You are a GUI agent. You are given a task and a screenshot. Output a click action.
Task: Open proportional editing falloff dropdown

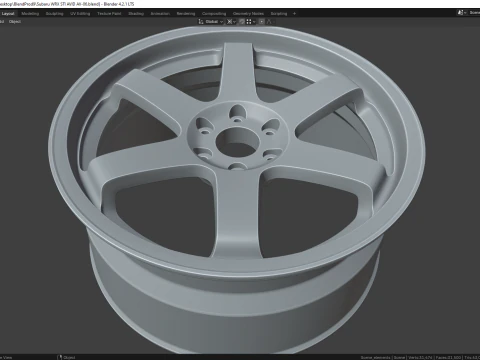tap(270, 22)
